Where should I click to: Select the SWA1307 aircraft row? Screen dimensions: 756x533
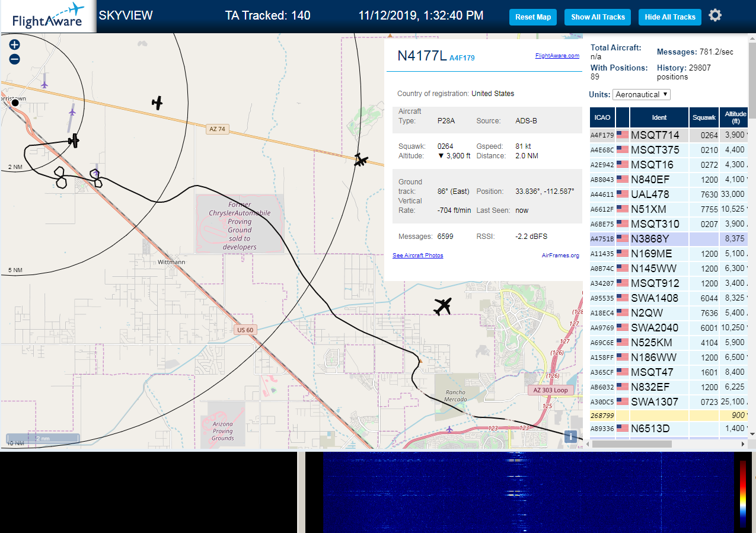pyautogui.click(x=669, y=402)
